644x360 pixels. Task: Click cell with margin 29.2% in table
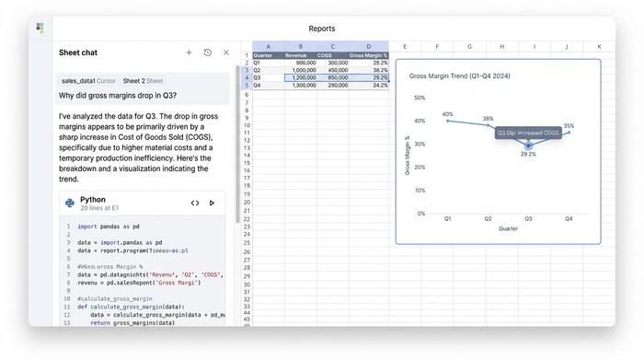point(369,77)
